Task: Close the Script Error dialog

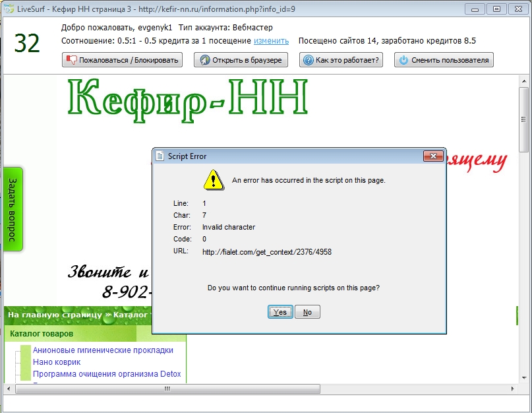Action: click(433, 156)
